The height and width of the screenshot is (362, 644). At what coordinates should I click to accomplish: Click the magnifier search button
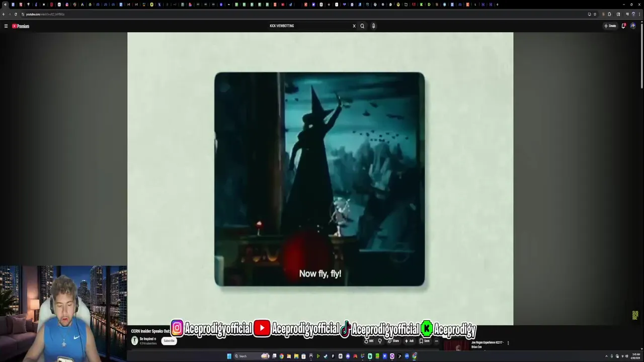coord(362,26)
